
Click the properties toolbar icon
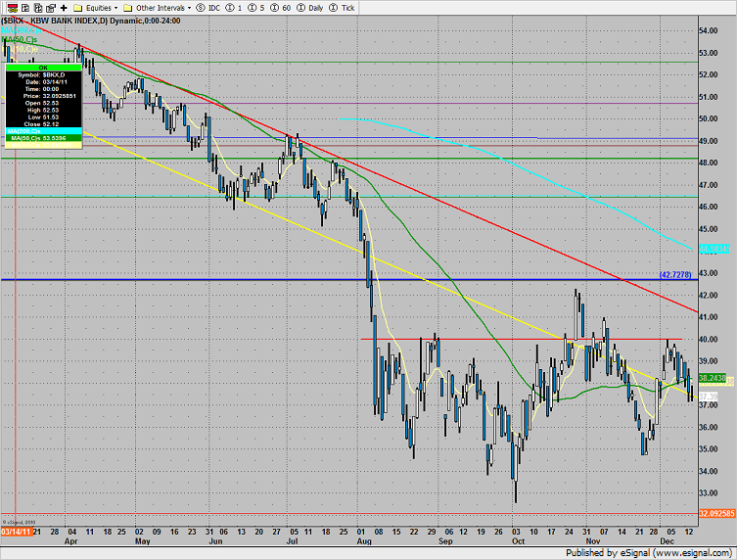pyautogui.click(x=51, y=8)
